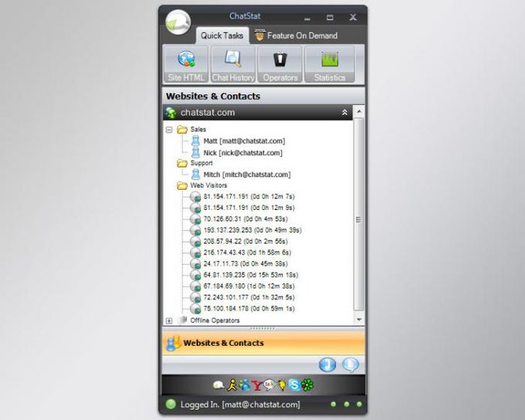Select visitor 24.17.11.73
This screenshot has height=420, width=525.
click(x=246, y=264)
